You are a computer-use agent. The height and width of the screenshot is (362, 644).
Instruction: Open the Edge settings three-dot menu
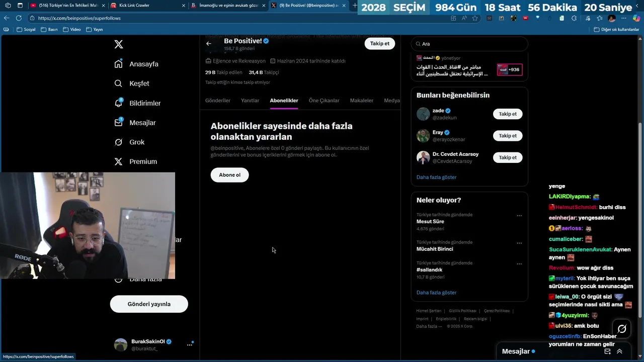tap(624, 18)
